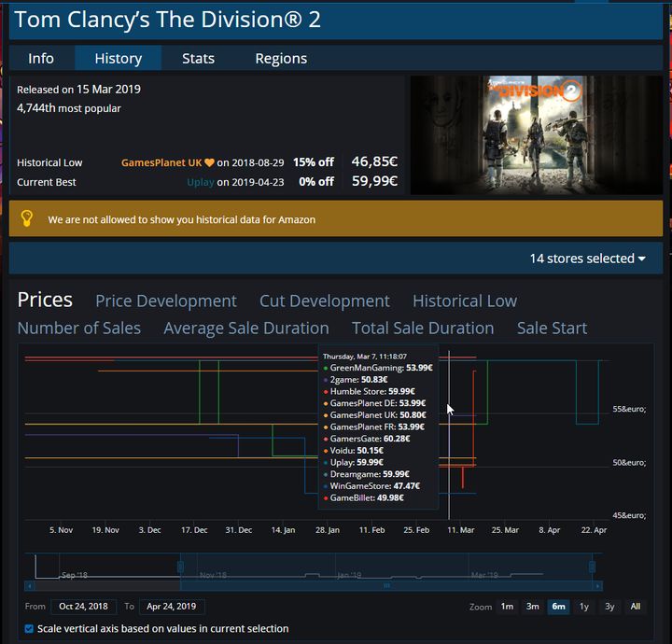Set zoom to 3m
This screenshot has height=644, width=672.
[x=532, y=607]
